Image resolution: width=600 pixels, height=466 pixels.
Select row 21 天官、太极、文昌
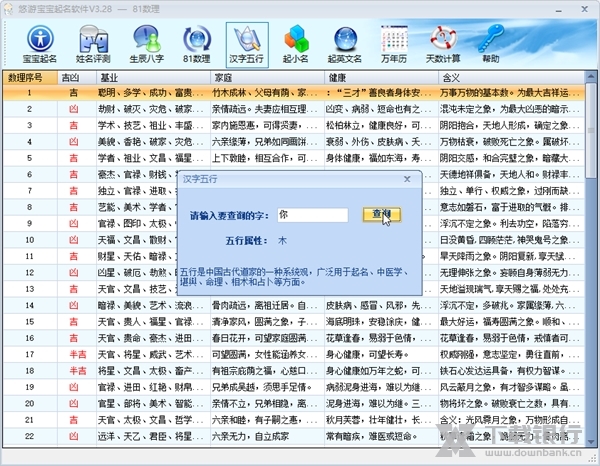click(294, 420)
